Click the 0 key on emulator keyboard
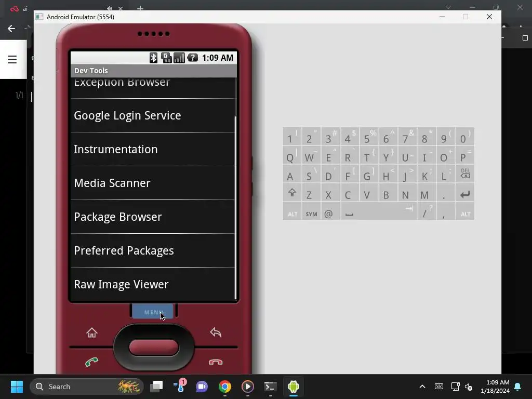Image resolution: width=532 pixels, height=399 pixels. pos(465,137)
